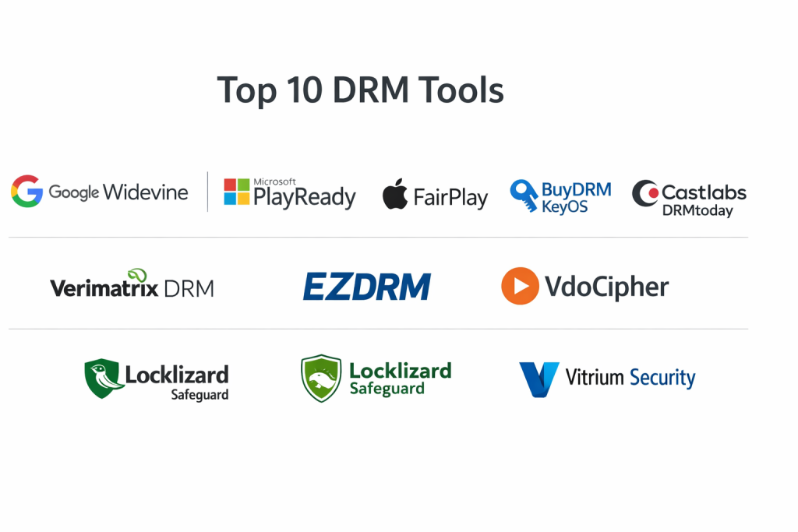This screenshot has height=532, width=798.
Task: Open the Vitrium Security text label
Action: [x=630, y=379]
